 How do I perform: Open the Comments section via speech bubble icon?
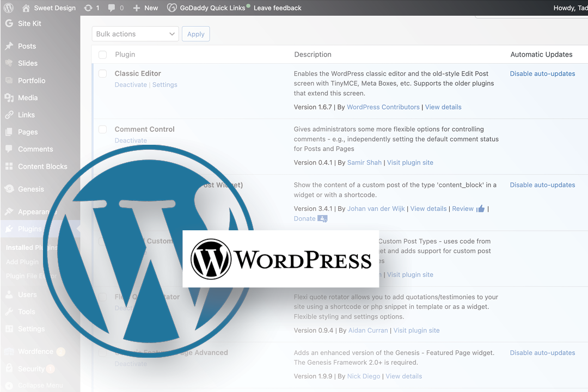(x=9, y=149)
